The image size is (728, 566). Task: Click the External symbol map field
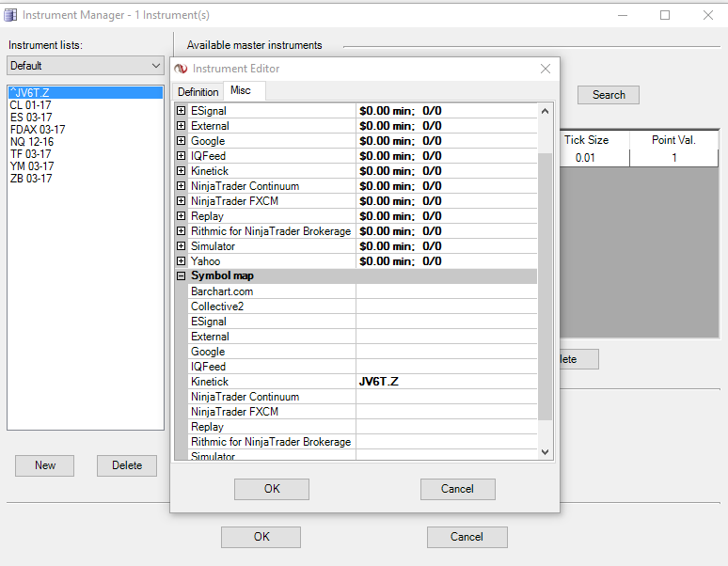click(x=447, y=337)
